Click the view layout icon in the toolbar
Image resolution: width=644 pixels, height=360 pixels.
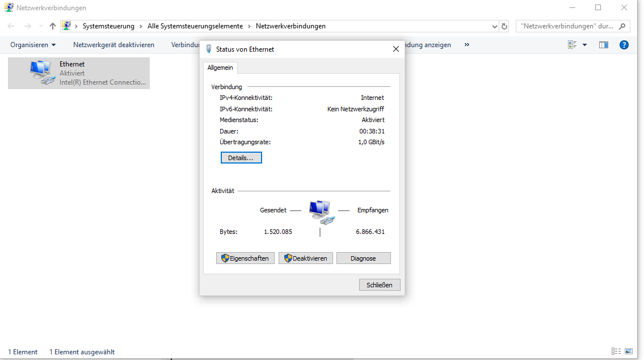pos(572,45)
